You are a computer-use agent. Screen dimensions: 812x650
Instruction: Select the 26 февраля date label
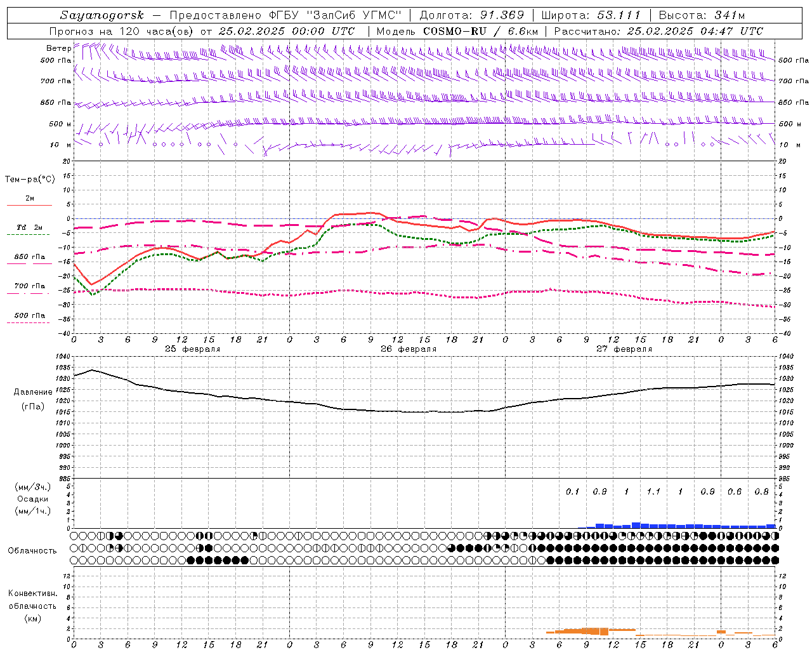point(408,348)
